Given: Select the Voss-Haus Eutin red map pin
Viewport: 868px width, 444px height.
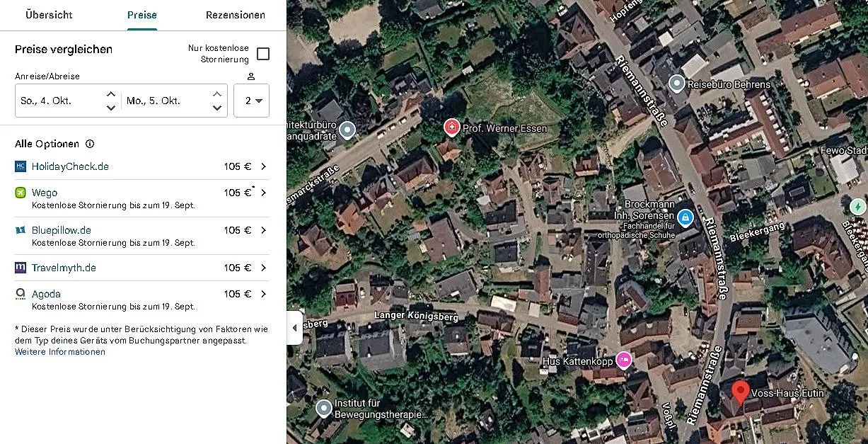Looking at the screenshot, I should [x=740, y=393].
